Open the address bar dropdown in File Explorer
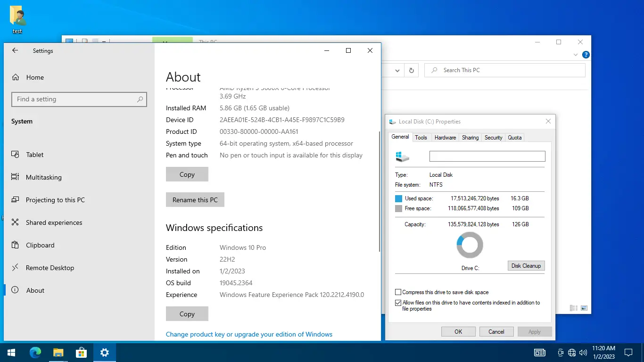 pos(397,70)
